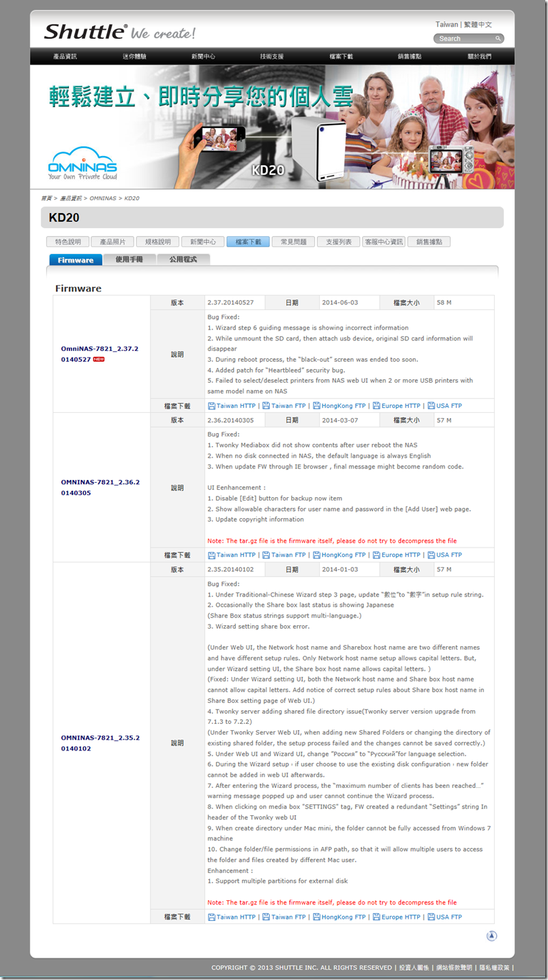Screen dimensions: 548x980
Task: Switch to the 客服中心資訊 product tab
Action: pyautogui.click(x=384, y=242)
